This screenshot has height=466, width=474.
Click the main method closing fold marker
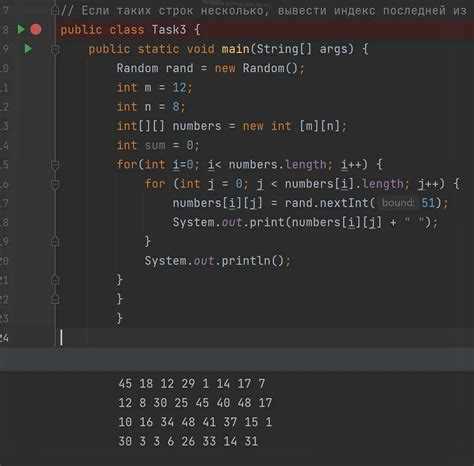pyautogui.click(x=55, y=299)
